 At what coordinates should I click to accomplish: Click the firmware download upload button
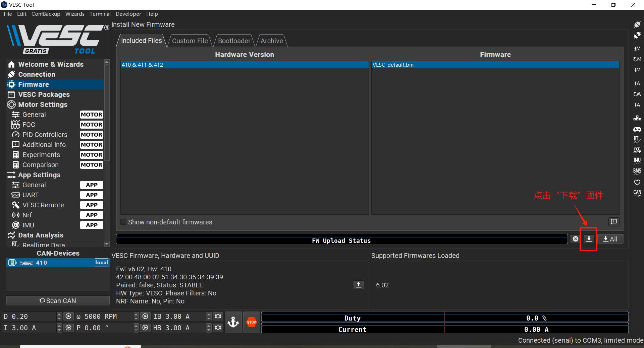(589, 239)
